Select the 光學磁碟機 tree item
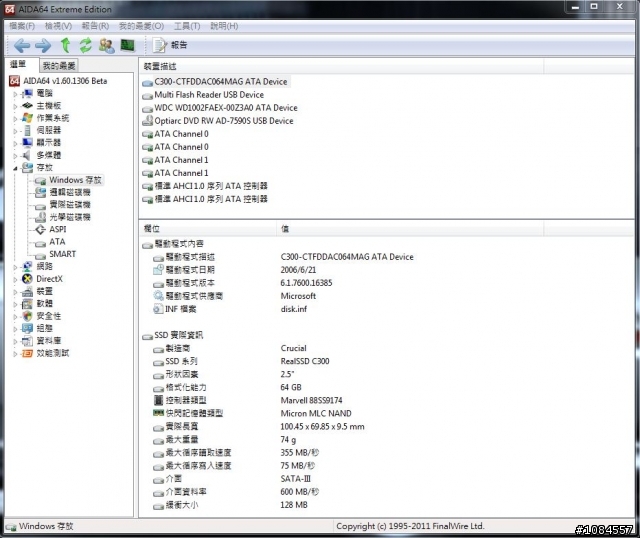 point(70,217)
